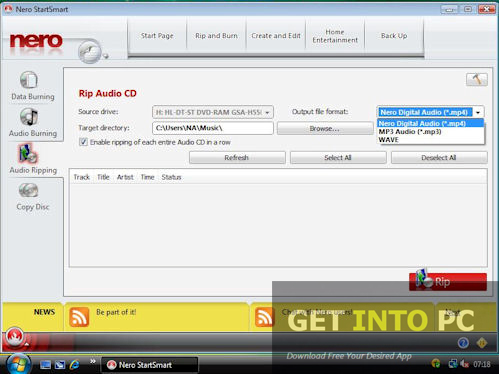This screenshot has width=499, height=374.
Task: Choose Nero Digital Audio (*.mp4) from list
Action: (430, 123)
